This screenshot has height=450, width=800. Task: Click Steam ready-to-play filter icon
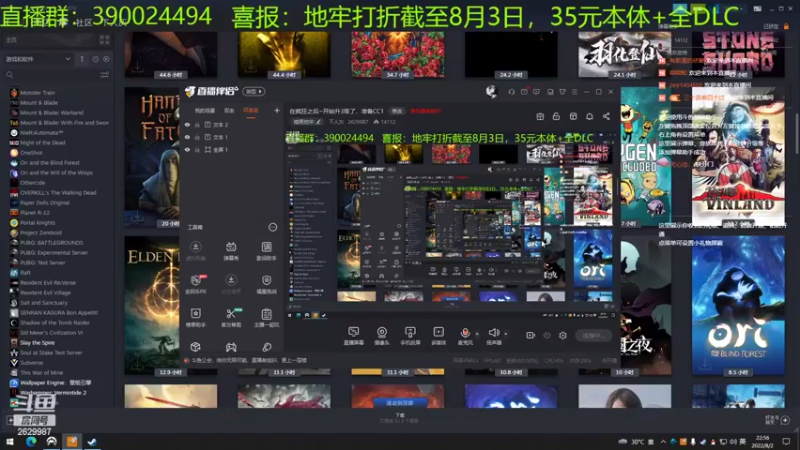[x=106, y=59]
